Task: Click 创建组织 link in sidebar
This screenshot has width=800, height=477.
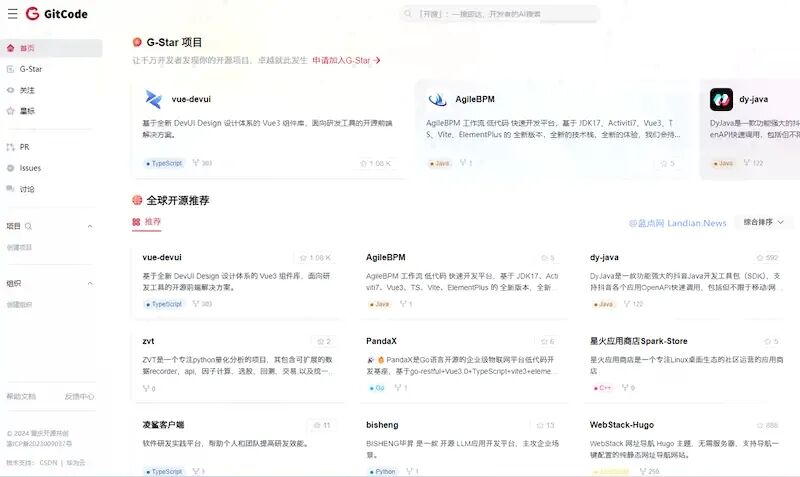Action: [19, 305]
